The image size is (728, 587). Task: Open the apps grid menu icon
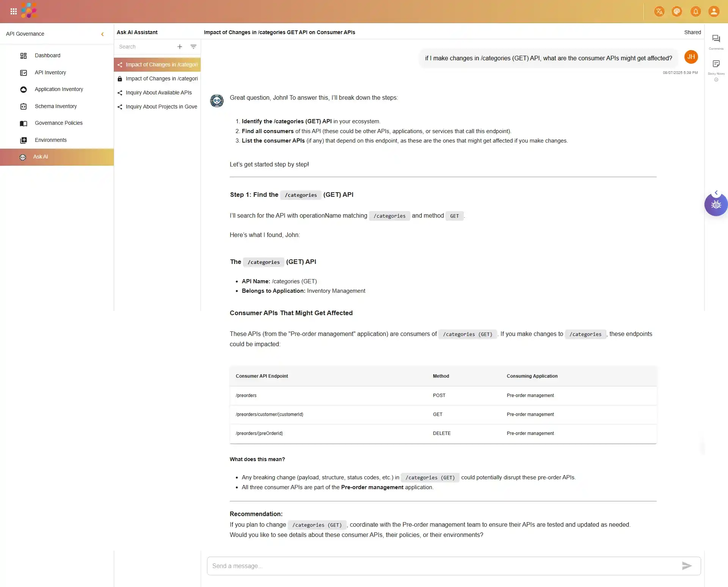(14, 11)
